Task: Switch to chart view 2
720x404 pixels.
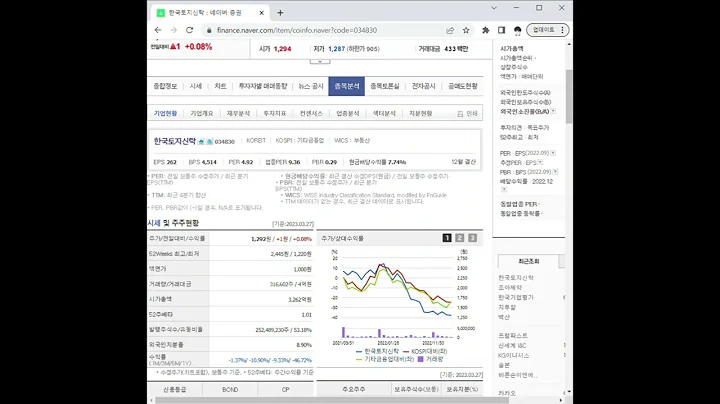Action: point(460,238)
